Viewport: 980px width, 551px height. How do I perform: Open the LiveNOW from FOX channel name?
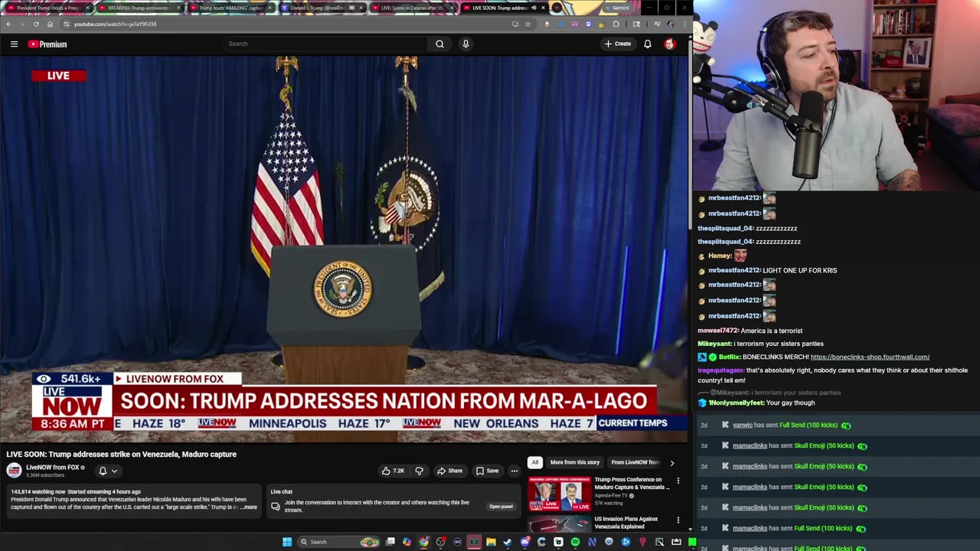pyautogui.click(x=53, y=467)
